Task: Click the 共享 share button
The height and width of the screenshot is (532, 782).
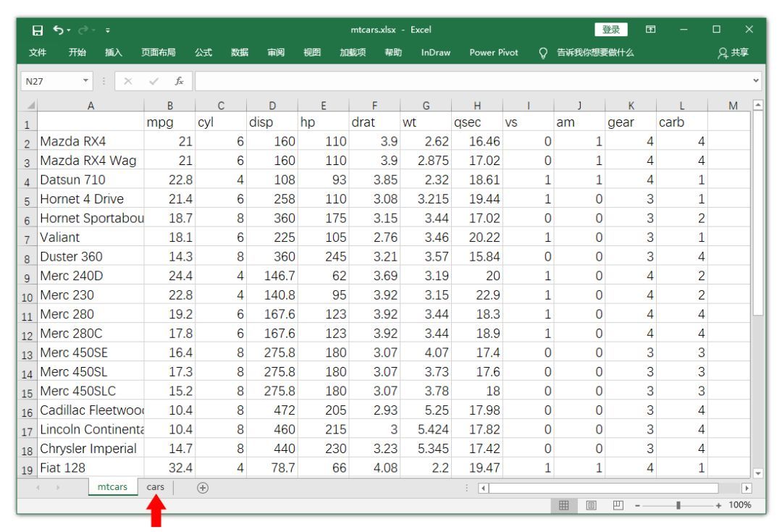Action: [x=733, y=52]
